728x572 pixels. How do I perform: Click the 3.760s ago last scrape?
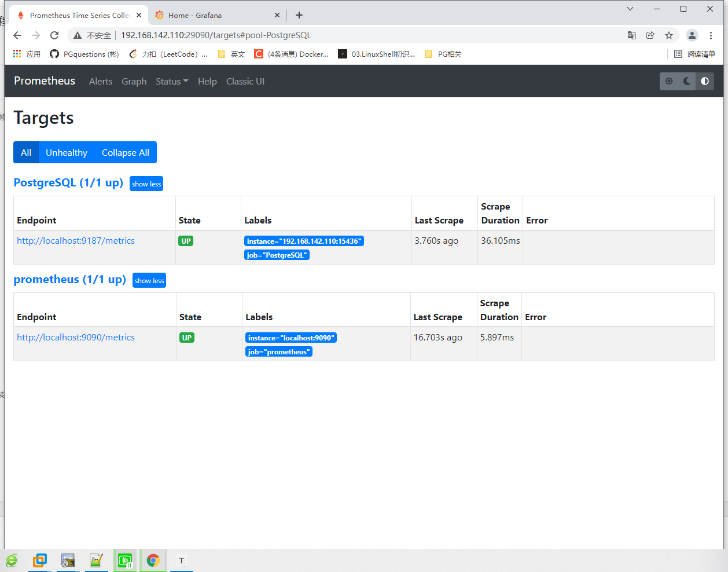click(x=436, y=241)
